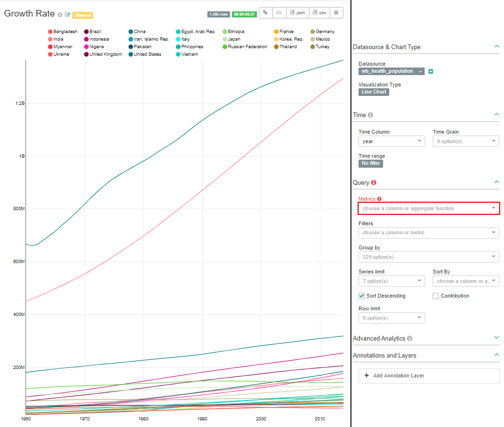The height and width of the screenshot is (427, 504).
Task: Click the green plus icon next to datasource
Action: pos(431,71)
